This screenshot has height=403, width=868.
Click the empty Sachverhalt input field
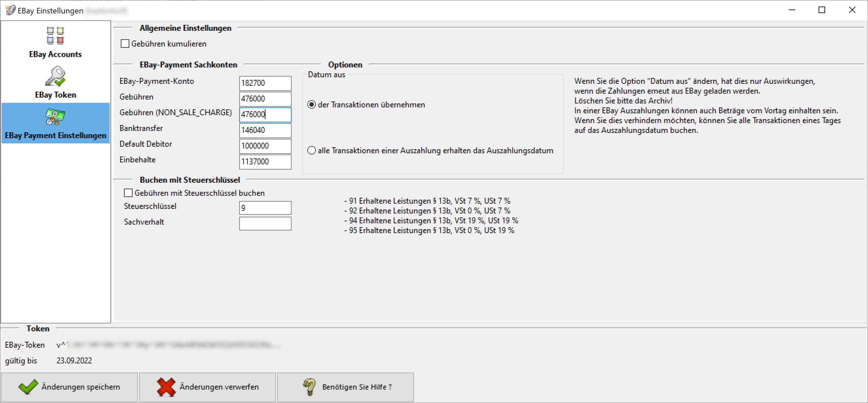[x=265, y=223]
